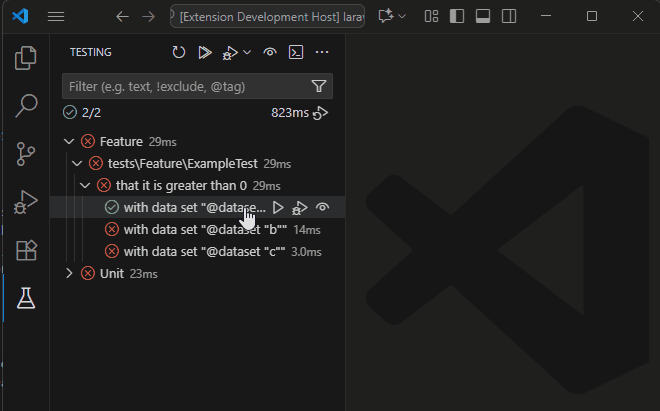Run the hovered data set test

(x=278, y=207)
